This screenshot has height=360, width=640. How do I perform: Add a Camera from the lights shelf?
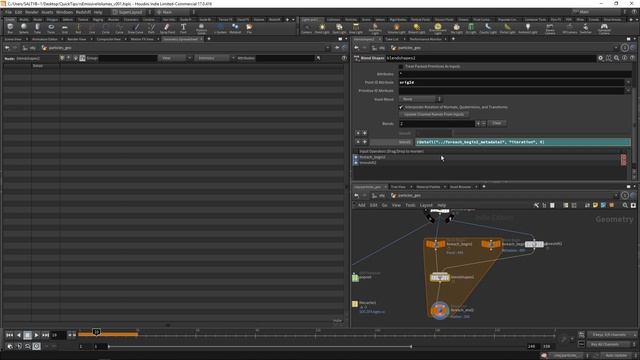[x=307, y=28]
